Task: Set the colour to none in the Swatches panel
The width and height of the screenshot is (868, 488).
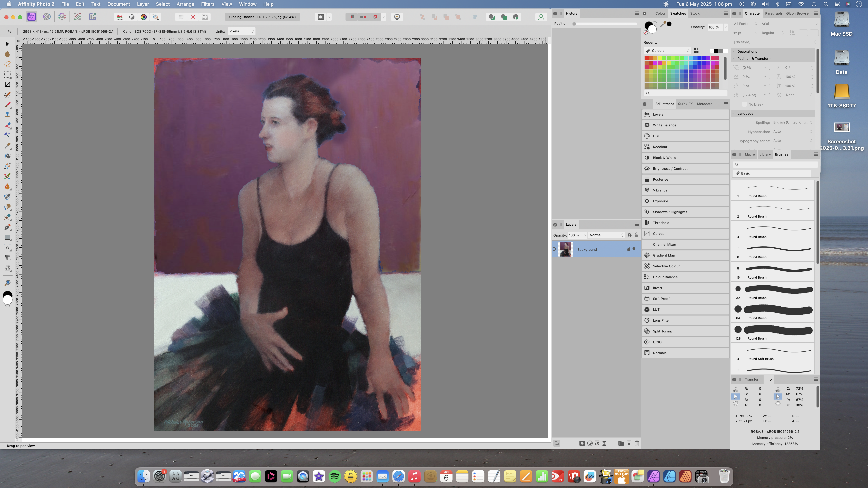Action: pyautogui.click(x=646, y=33)
